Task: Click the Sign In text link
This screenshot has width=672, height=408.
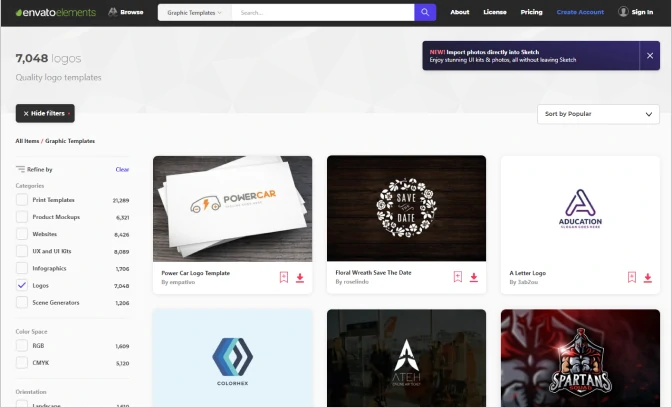Action: click(642, 12)
